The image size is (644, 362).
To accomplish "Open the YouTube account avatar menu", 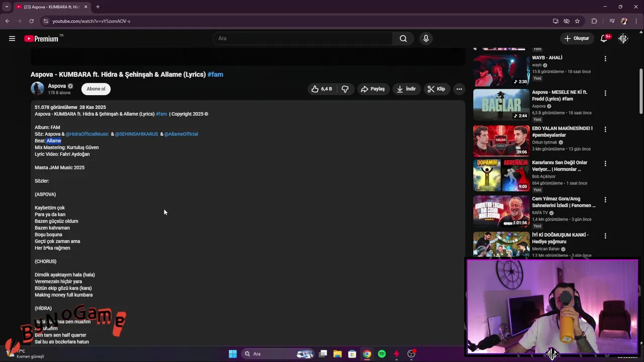I will [623, 38].
